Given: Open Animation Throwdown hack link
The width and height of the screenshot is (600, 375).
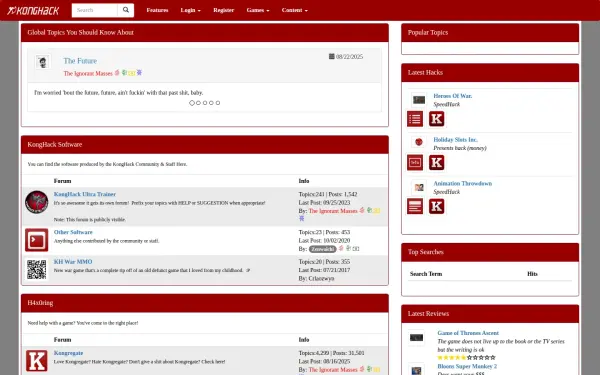Looking at the screenshot, I should 463,184.
